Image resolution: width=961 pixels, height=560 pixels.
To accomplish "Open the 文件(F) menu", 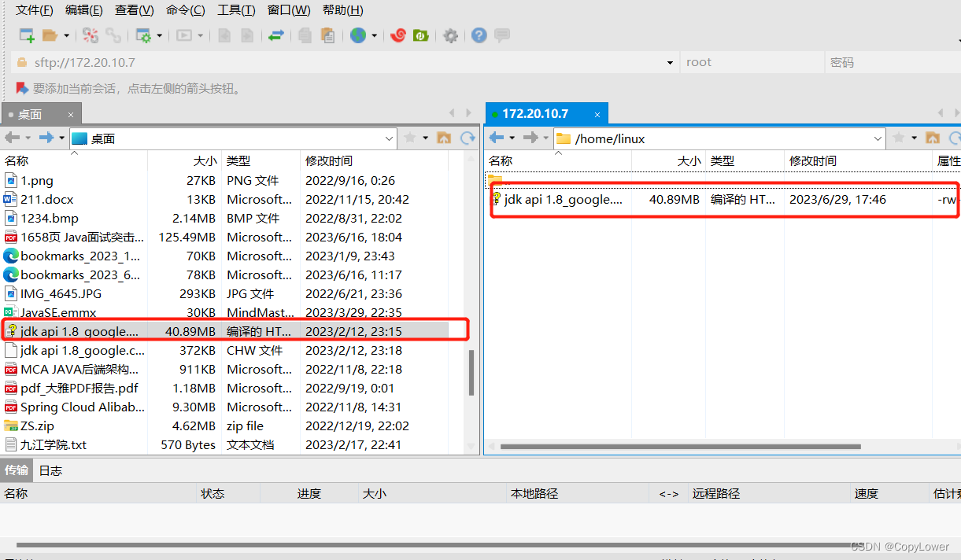I will [35, 10].
